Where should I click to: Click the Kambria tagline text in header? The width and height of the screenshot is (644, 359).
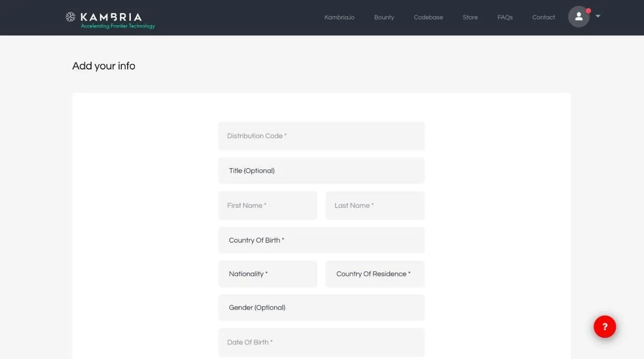click(118, 26)
